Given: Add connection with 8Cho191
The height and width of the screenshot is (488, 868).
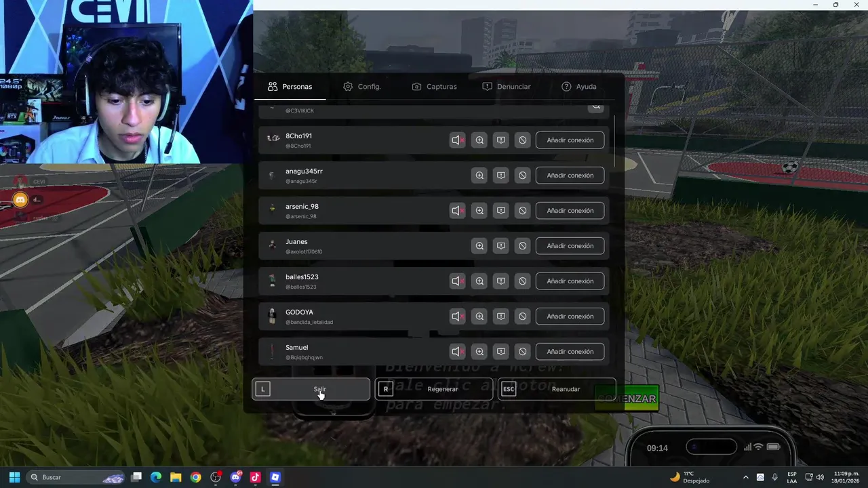Looking at the screenshot, I should pyautogui.click(x=570, y=140).
